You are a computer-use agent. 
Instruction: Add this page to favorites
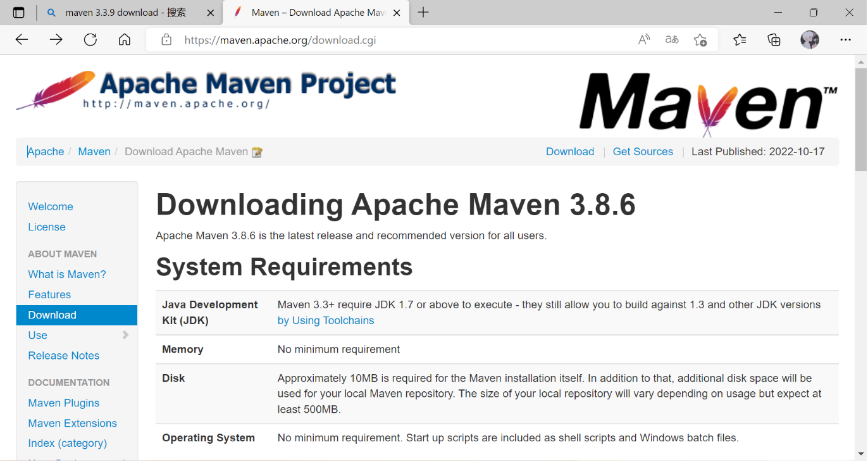click(700, 40)
